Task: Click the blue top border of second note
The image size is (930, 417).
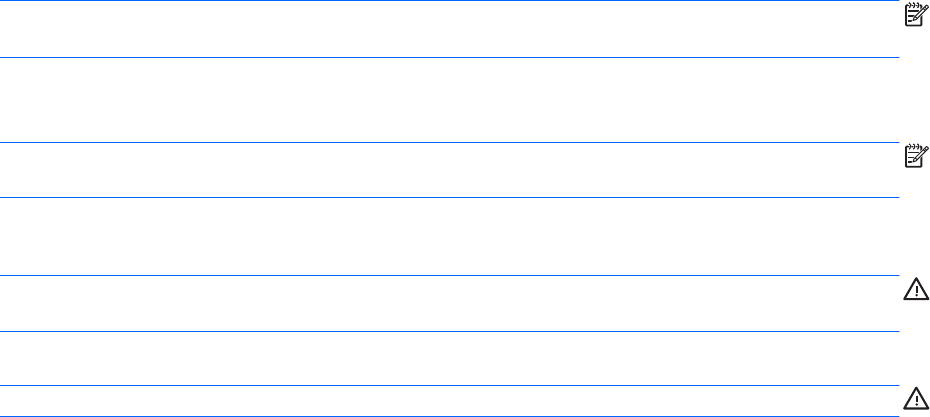Action: tap(448, 142)
